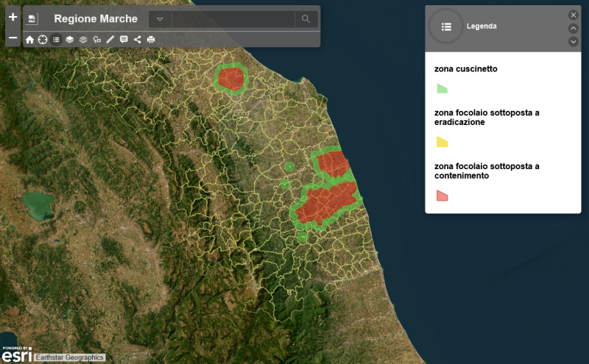This screenshot has width=589, height=364.
Task: Open the search source dropdown arrow
Action: (160, 19)
